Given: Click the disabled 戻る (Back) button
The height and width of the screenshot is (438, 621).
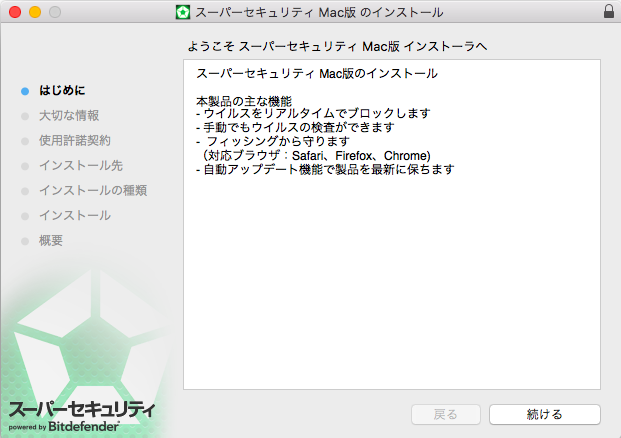Looking at the screenshot, I should (x=446, y=414).
